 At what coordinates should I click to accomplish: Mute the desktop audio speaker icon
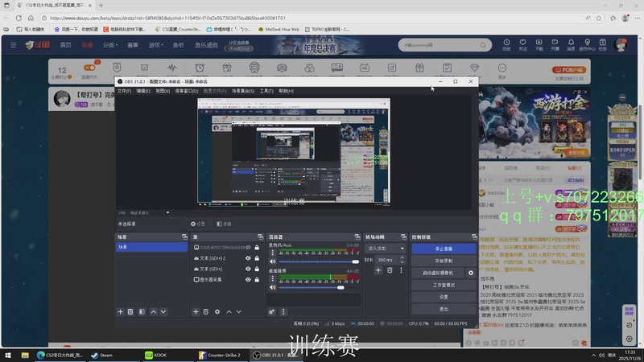coord(273,287)
